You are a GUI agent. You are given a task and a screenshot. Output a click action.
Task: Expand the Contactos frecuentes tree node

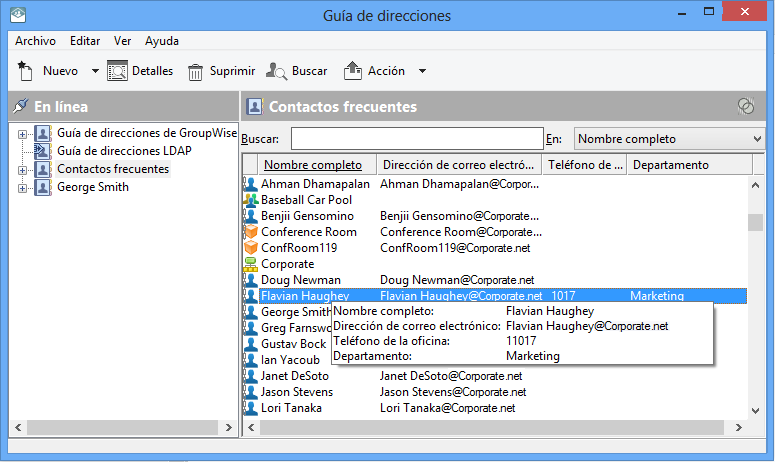point(22,170)
